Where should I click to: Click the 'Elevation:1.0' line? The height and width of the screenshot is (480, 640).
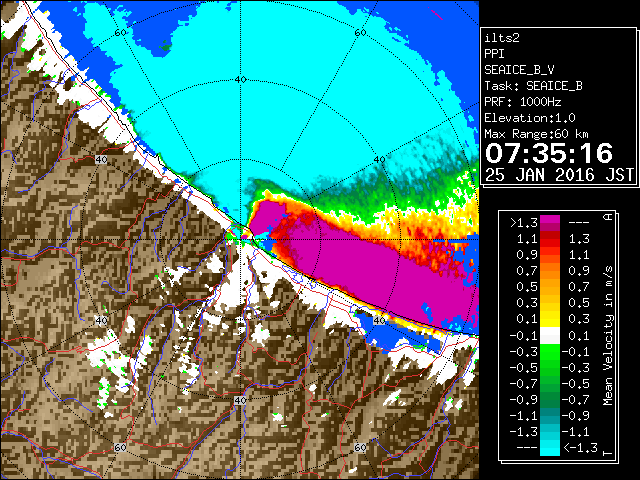coord(530,118)
